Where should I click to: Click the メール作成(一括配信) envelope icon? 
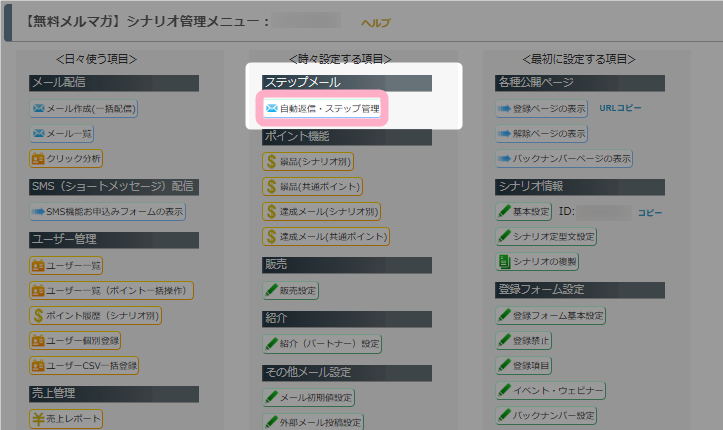click(x=40, y=108)
